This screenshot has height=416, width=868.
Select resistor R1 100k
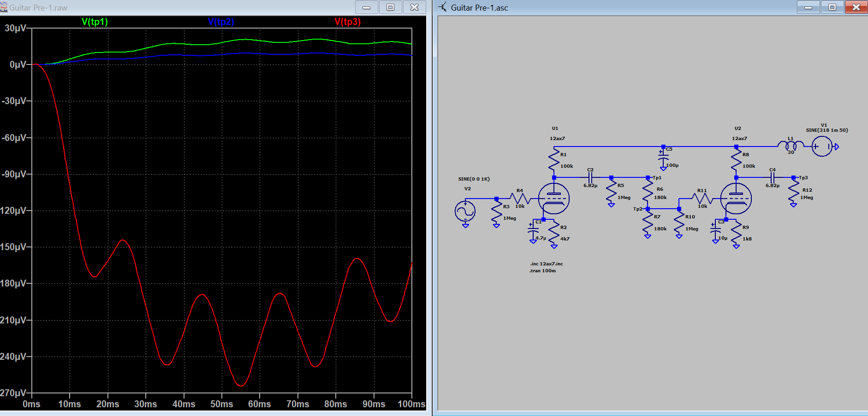pos(554,160)
